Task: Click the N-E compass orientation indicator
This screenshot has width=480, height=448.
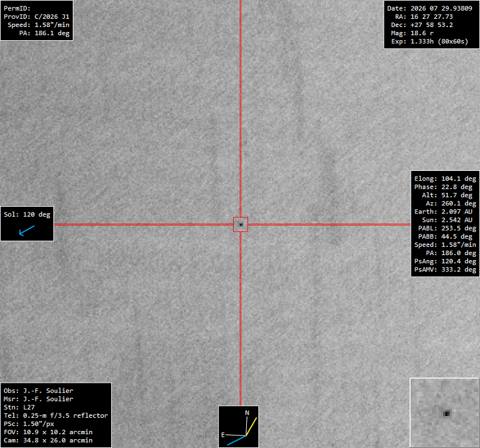Action: point(238,426)
